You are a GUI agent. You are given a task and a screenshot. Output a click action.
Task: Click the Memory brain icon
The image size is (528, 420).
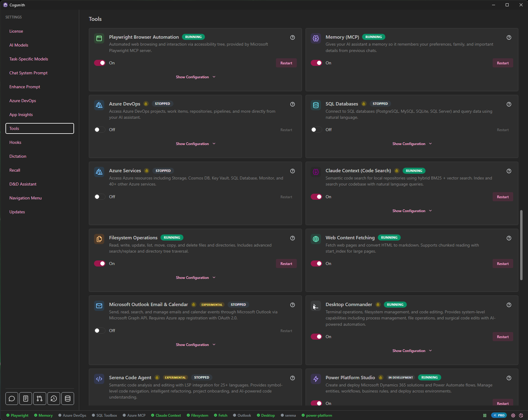pos(316,38)
